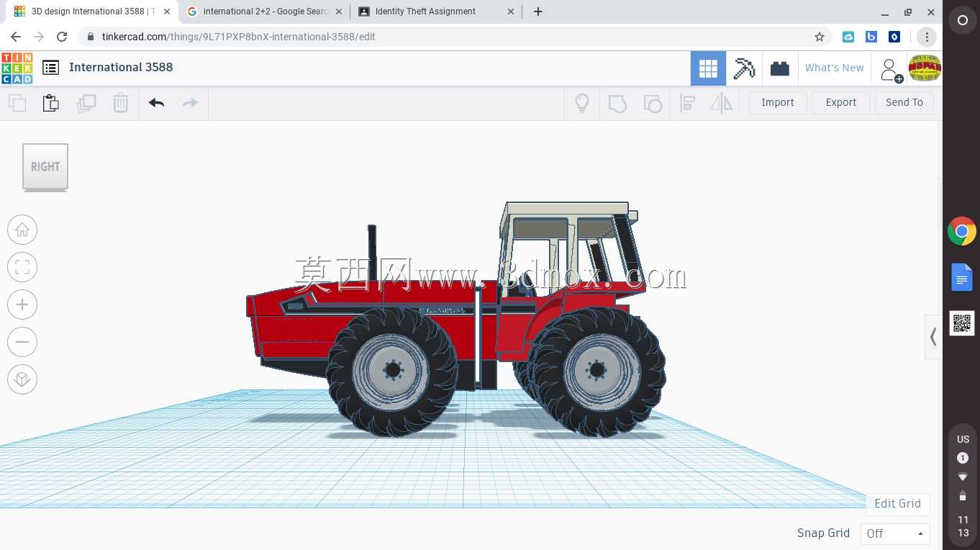The height and width of the screenshot is (550, 980).
Task: Click the Edit Grid button
Action: [x=897, y=503]
